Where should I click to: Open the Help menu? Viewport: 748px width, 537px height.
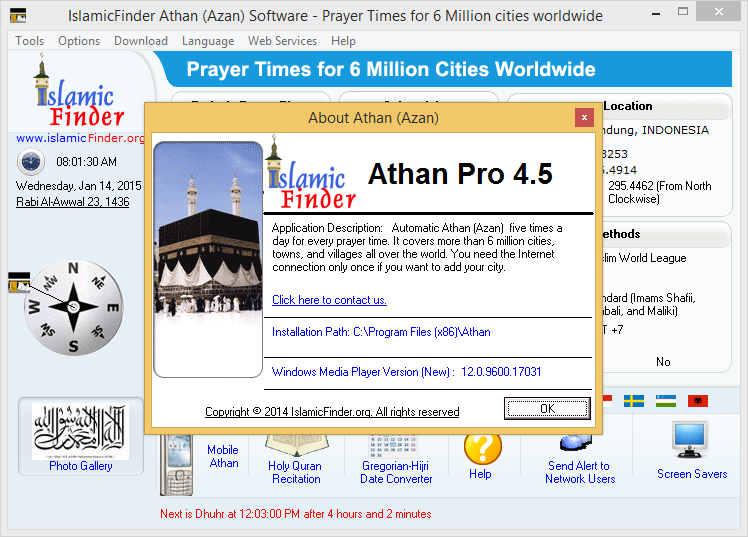tap(343, 41)
